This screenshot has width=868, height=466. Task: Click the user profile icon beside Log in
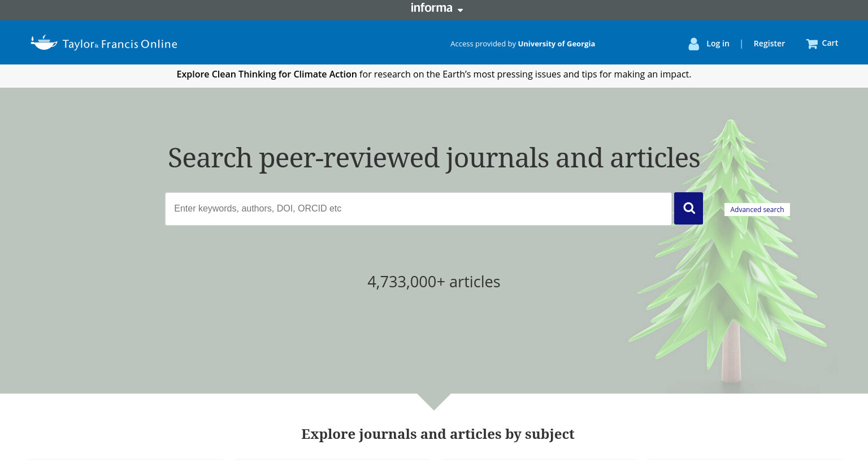coord(694,44)
